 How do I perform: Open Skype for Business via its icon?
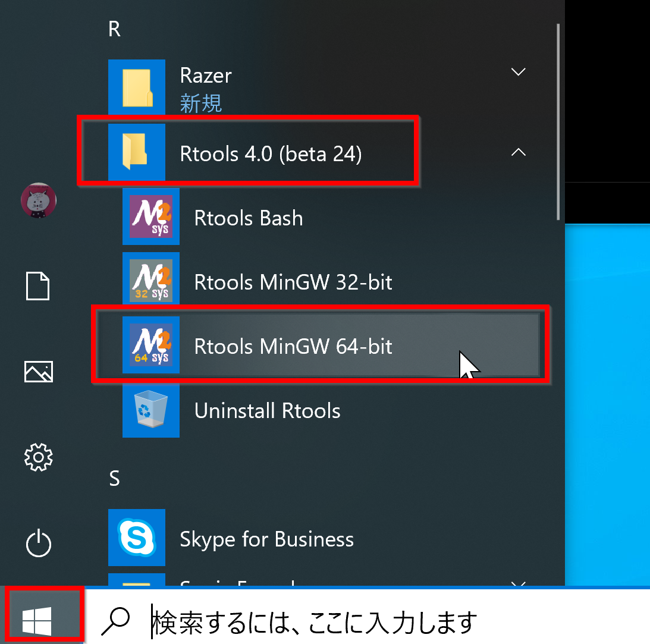(137, 538)
